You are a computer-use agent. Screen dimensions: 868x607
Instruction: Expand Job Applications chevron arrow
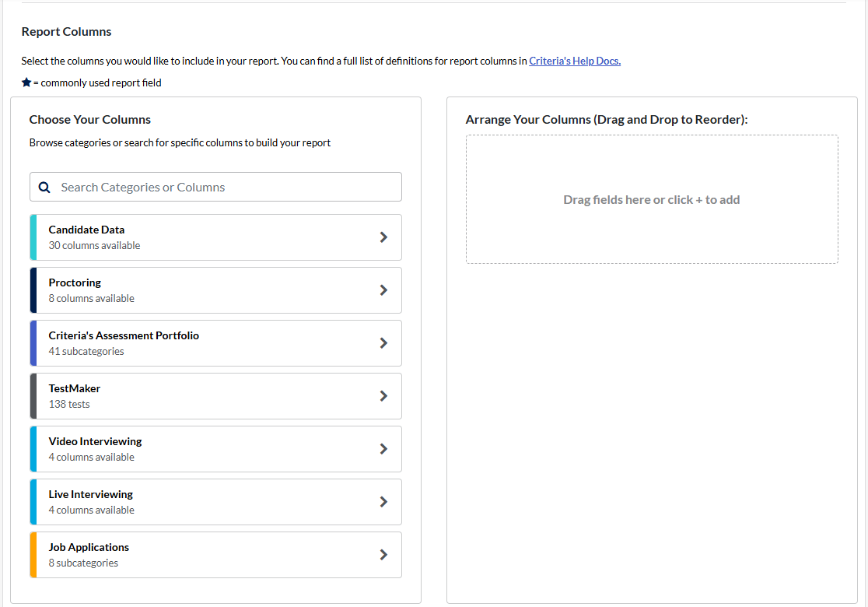[383, 555]
